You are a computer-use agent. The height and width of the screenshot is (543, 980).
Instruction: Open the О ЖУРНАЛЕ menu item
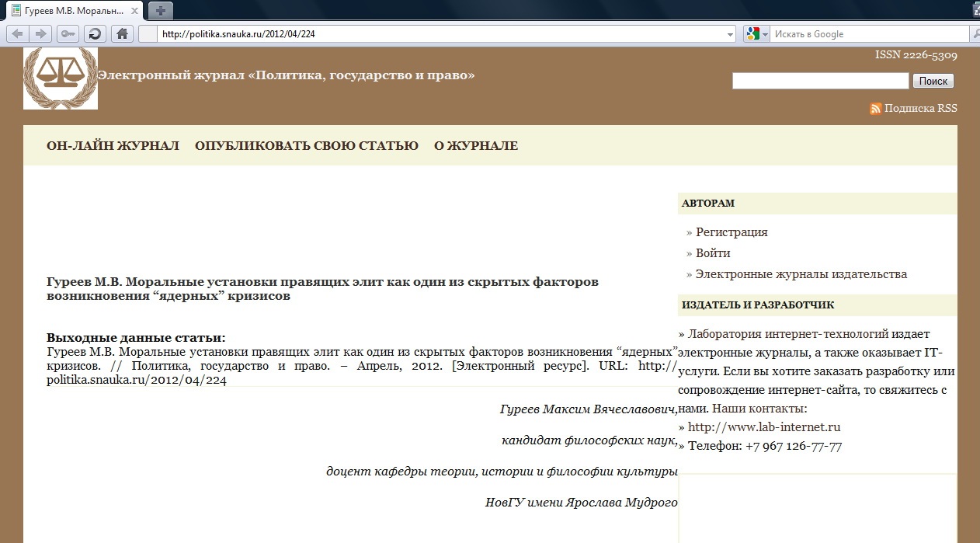(x=476, y=146)
